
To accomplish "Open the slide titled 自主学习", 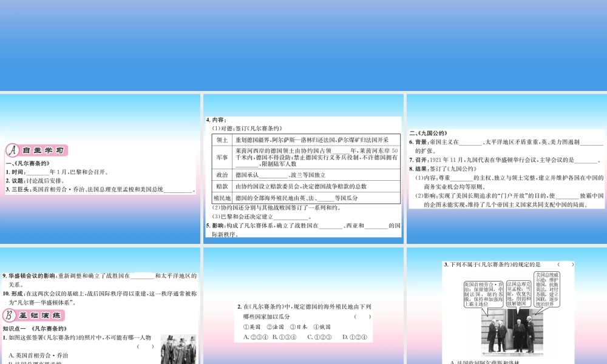I will tap(100, 169).
